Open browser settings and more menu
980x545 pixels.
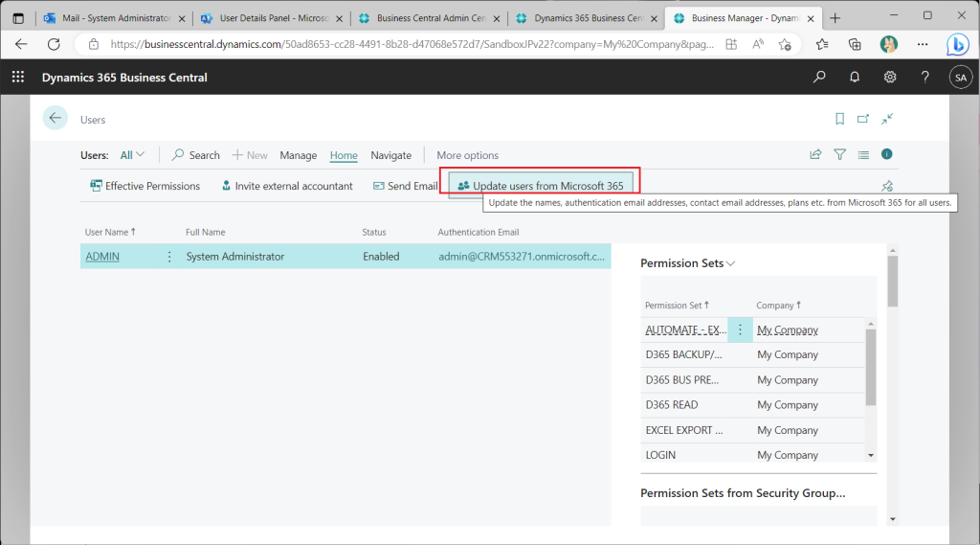[923, 44]
